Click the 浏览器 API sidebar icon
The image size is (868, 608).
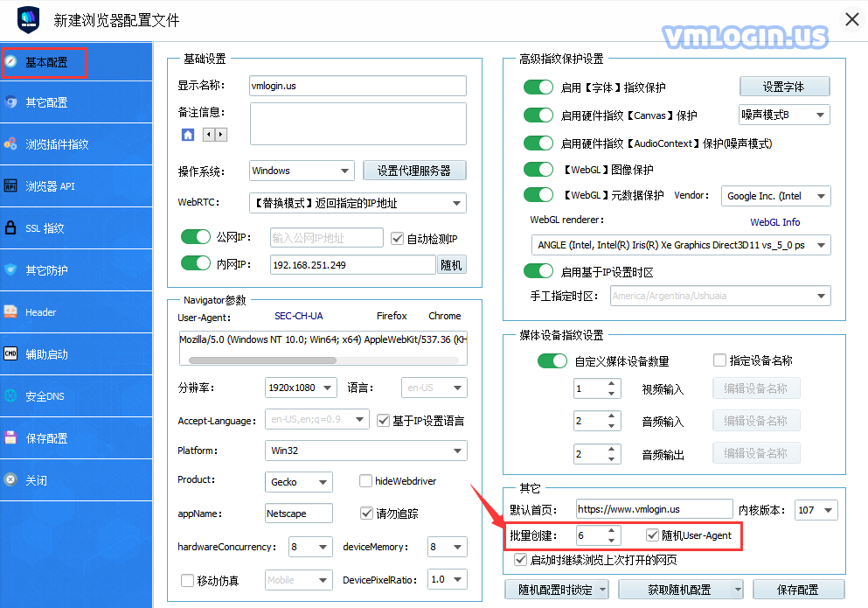(10, 185)
